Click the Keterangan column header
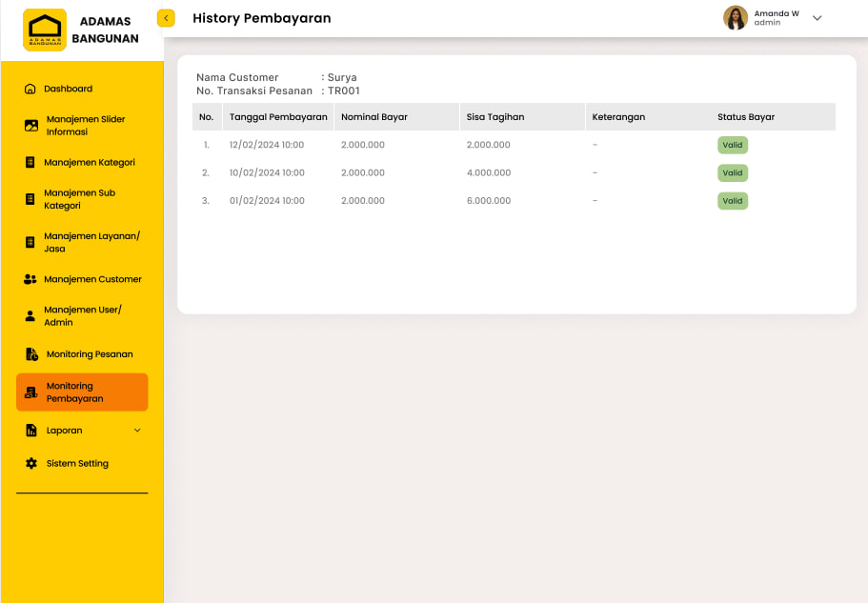Image resolution: width=868 pixels, height=603 pixels. click(618, 117)
